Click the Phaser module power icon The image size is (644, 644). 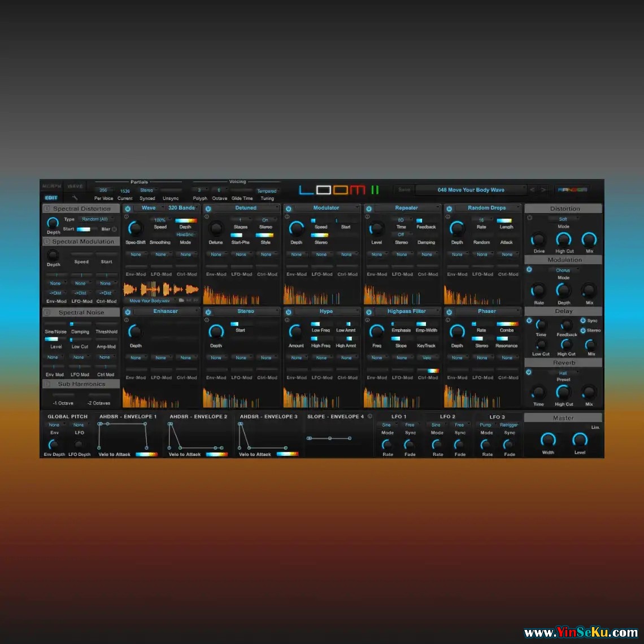coord(449,312)
